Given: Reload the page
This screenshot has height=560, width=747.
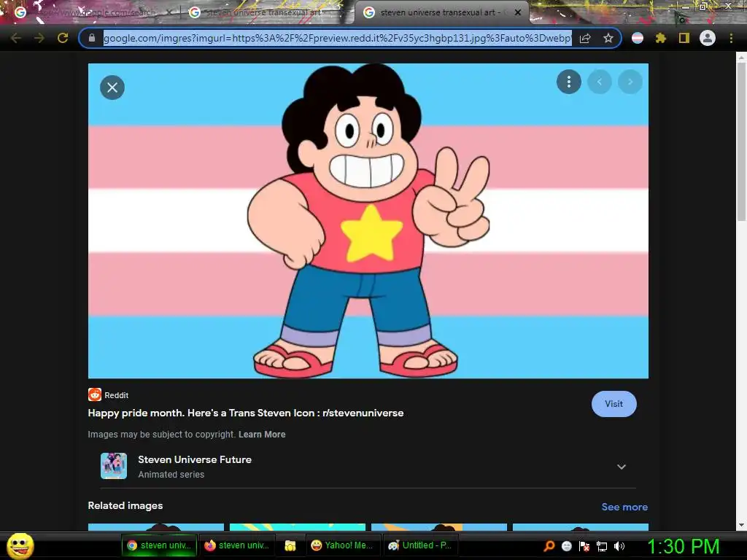Looking at the screenshot, I should coord(63,38).
